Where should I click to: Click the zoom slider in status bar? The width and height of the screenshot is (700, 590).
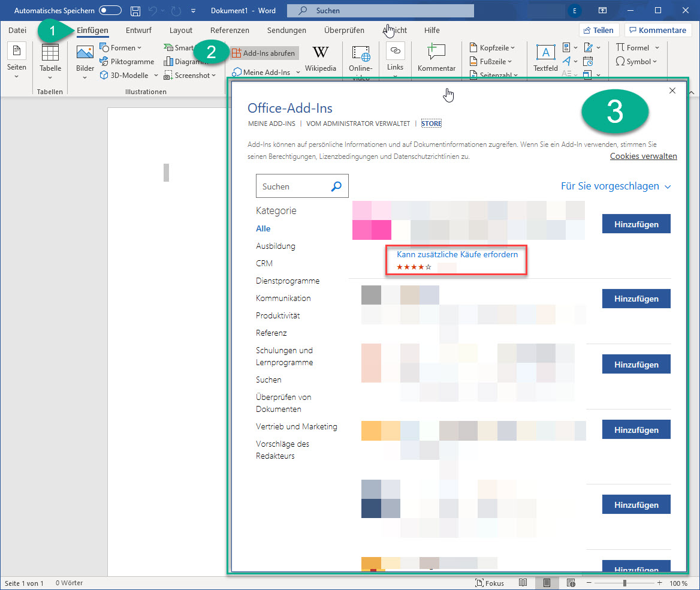[624, 583]
